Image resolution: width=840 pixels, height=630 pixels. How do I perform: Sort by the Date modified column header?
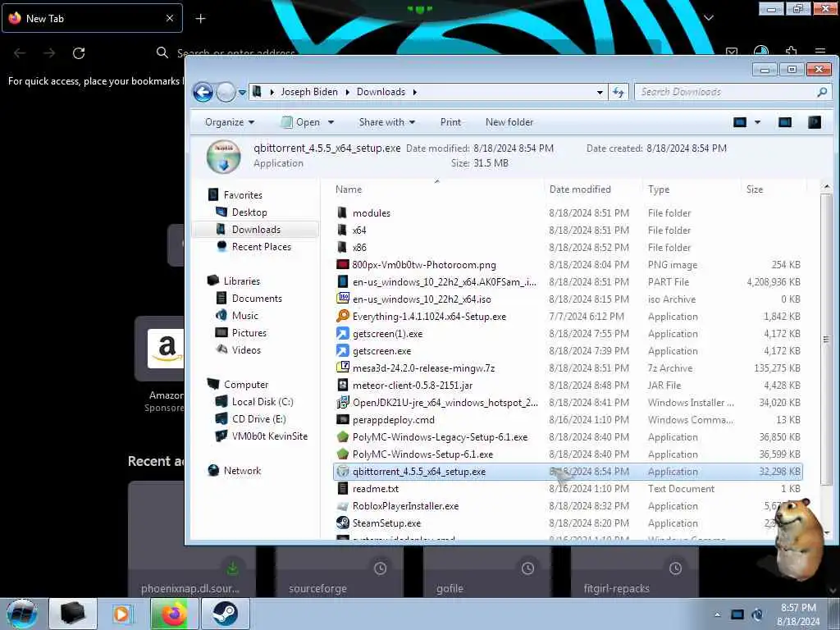point(580,189)
